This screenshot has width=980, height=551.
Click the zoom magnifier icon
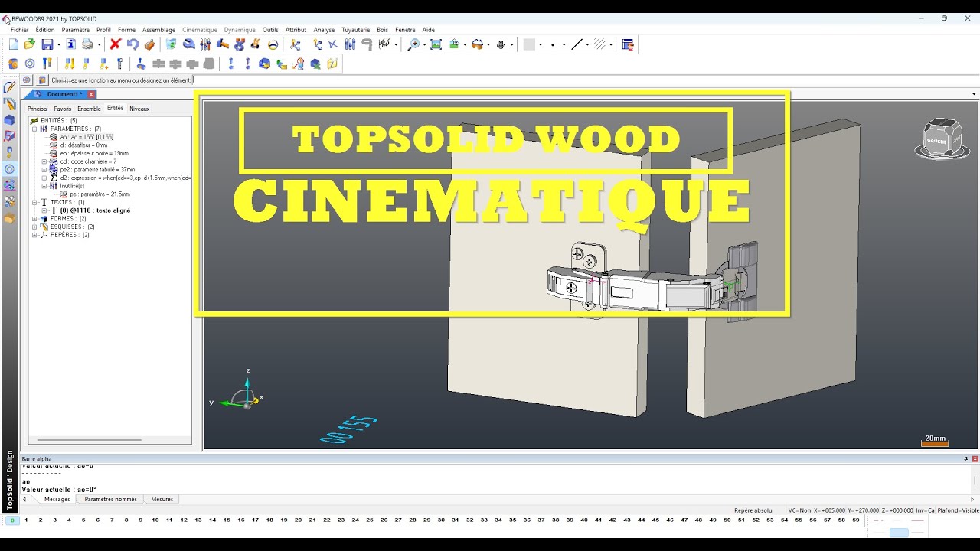414,44
